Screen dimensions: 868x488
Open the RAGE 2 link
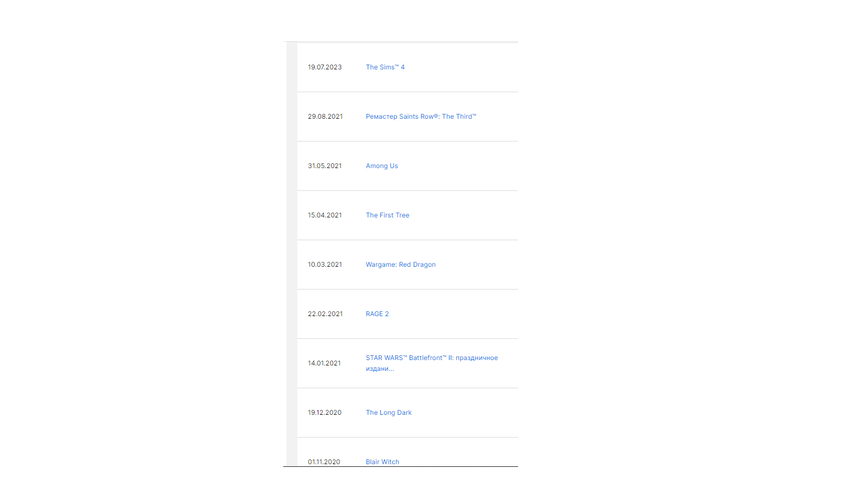(x=377, y=314)
